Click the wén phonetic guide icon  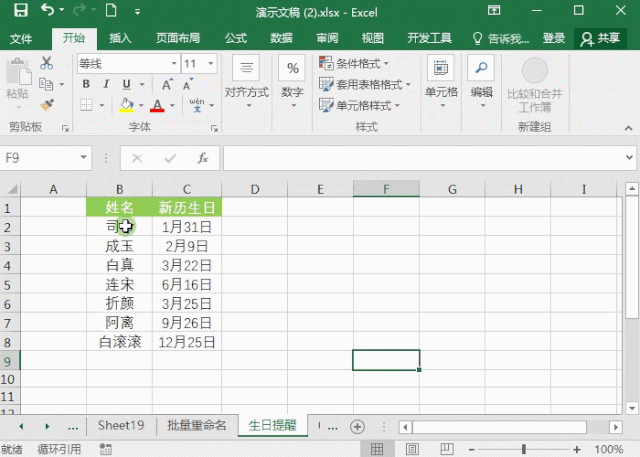(x=197, y=105)
